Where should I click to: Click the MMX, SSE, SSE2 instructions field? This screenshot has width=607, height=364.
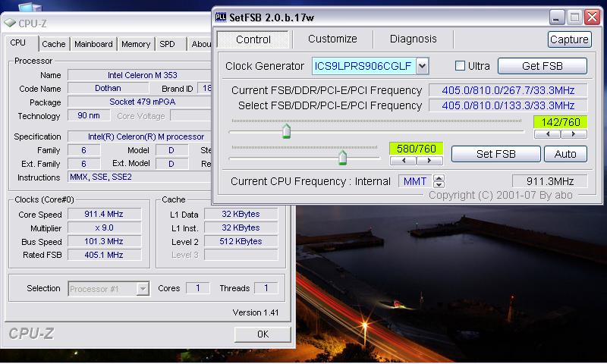tap(140, 177)
